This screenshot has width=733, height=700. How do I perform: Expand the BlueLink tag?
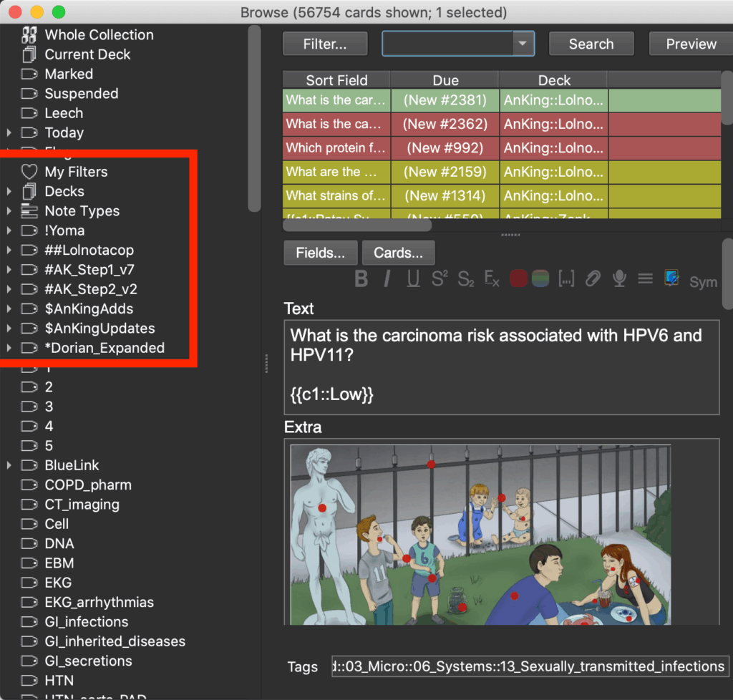[9, 465]
